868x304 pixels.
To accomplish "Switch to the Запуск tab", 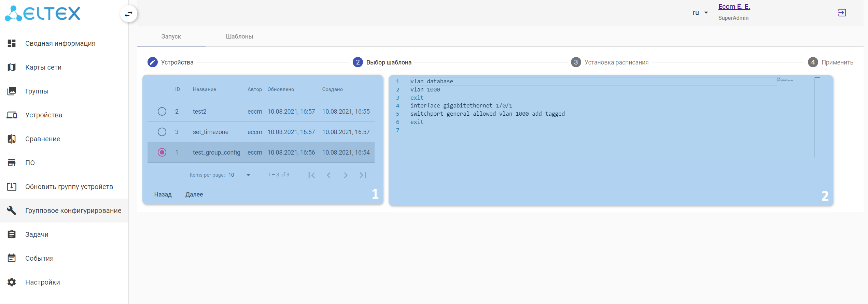I will pos(171,37).
